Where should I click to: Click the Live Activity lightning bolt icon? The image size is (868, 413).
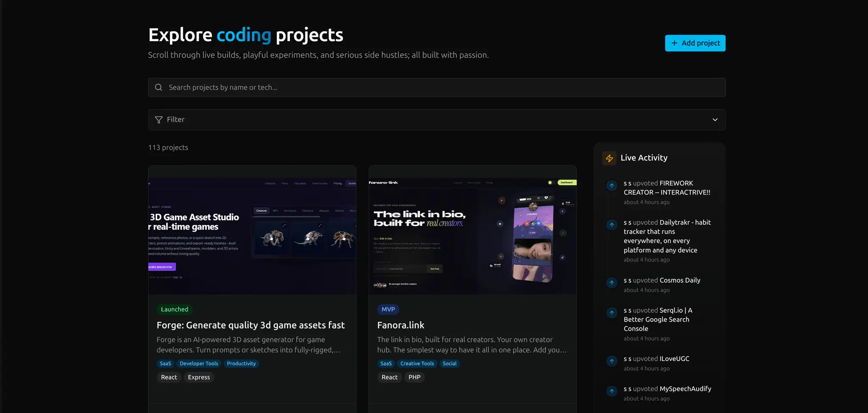[609, 158]
